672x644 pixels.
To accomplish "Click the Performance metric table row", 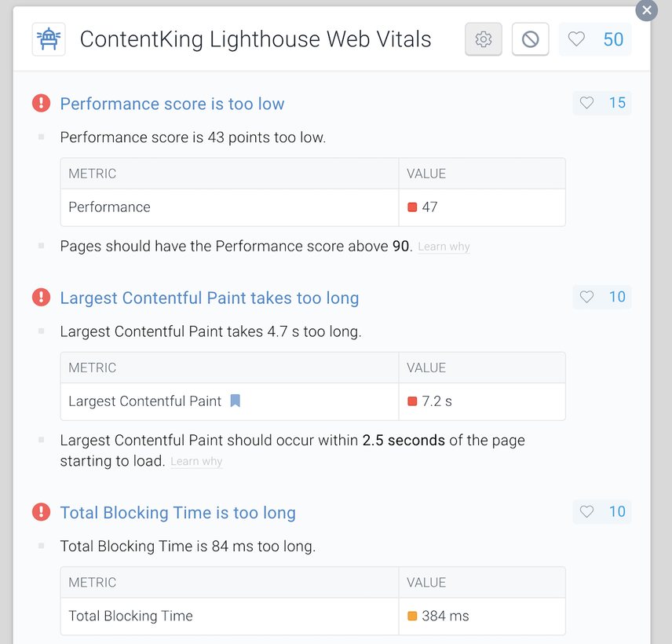I will pos(313,207).
